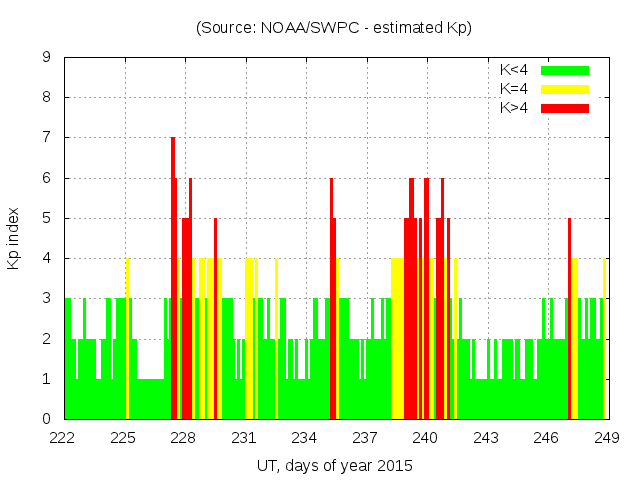
Task: Click the isolated red bar near day 247
Action: (569, 320)
